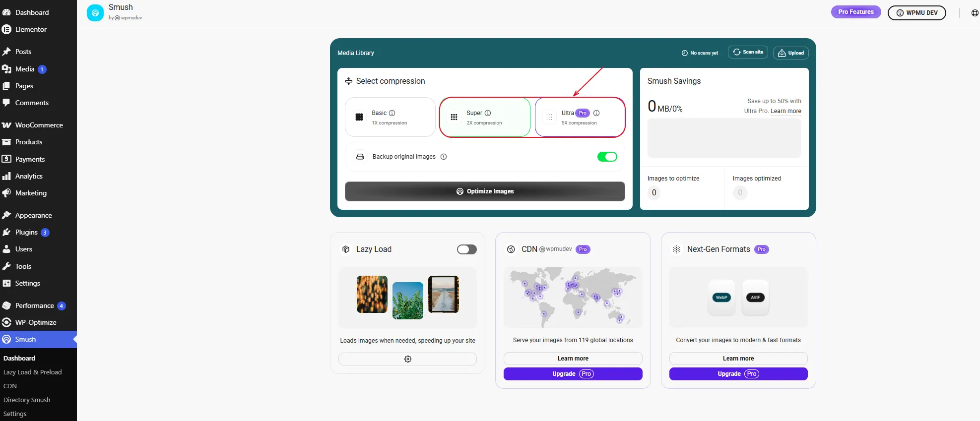Screen dimensions: 980x421
Task: Select Ultra 5X compression option
Action: tap(580, 117)
